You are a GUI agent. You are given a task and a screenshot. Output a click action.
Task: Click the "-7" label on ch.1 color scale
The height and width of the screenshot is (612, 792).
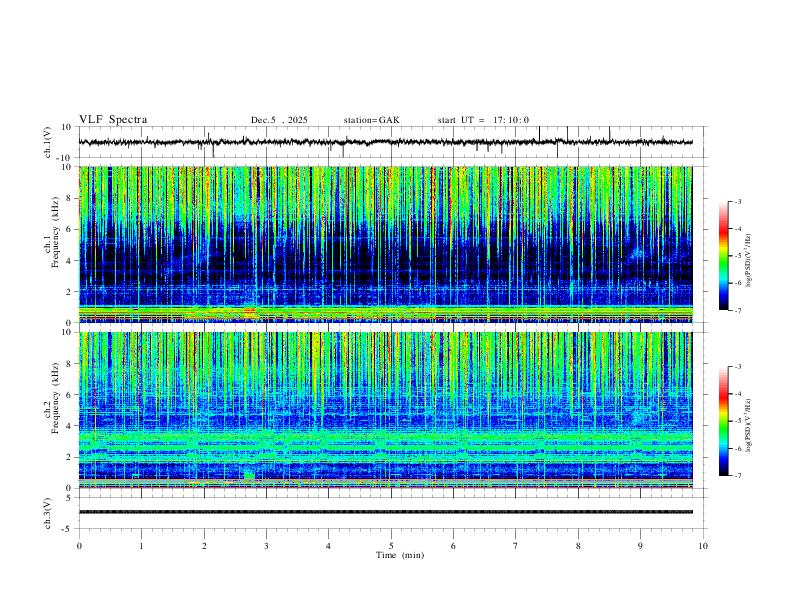[x=738, y=310]
